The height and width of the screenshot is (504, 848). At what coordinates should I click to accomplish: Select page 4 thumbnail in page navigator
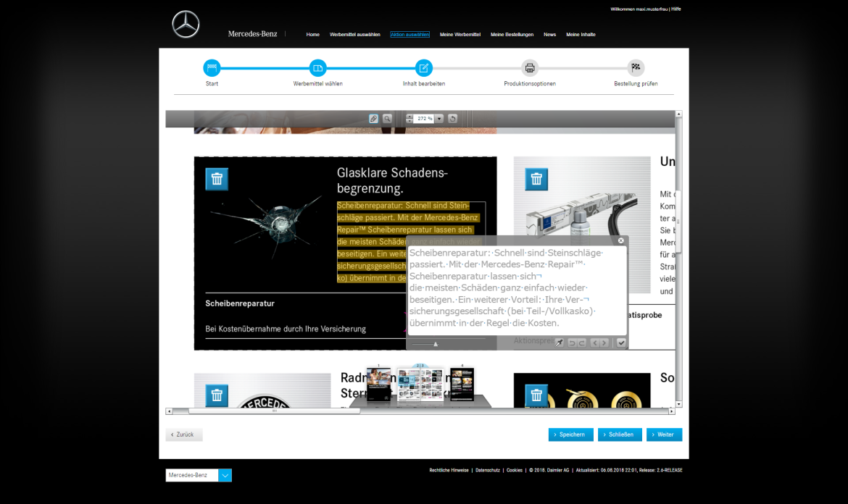pos(462,384)
